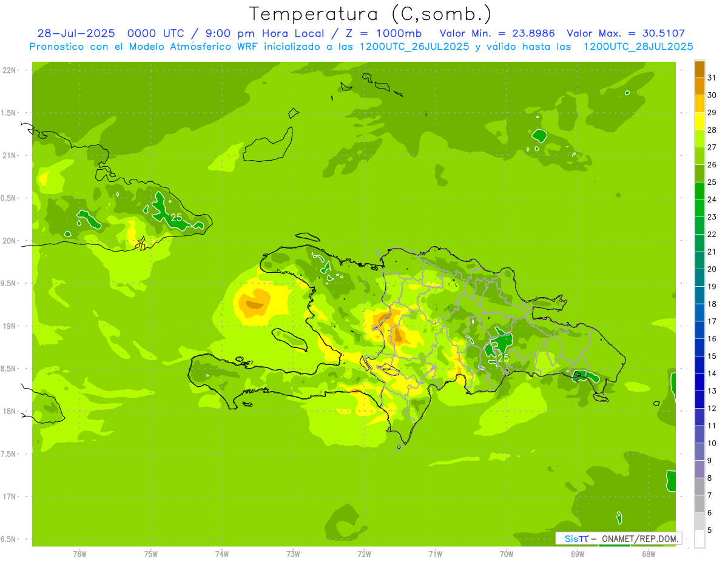Click the valid-until time '1200UTC_28JUL2025'
The image size is (728, 562).
point(638,47)
